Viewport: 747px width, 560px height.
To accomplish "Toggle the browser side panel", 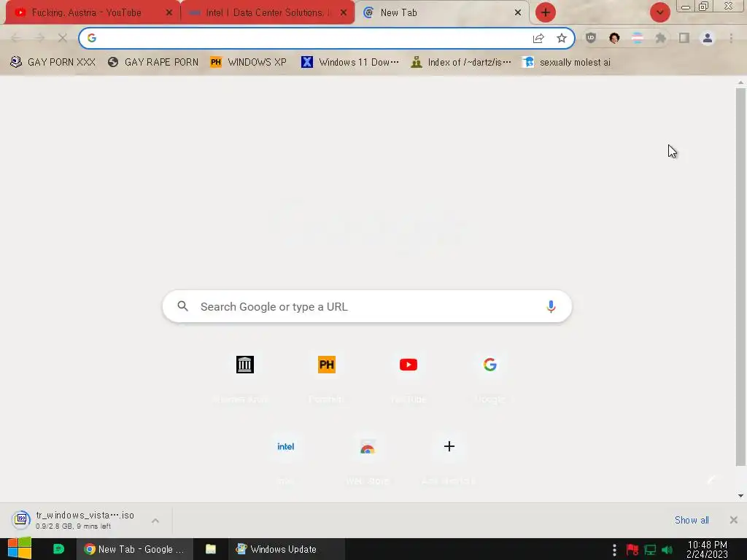I will coord(684,38).
